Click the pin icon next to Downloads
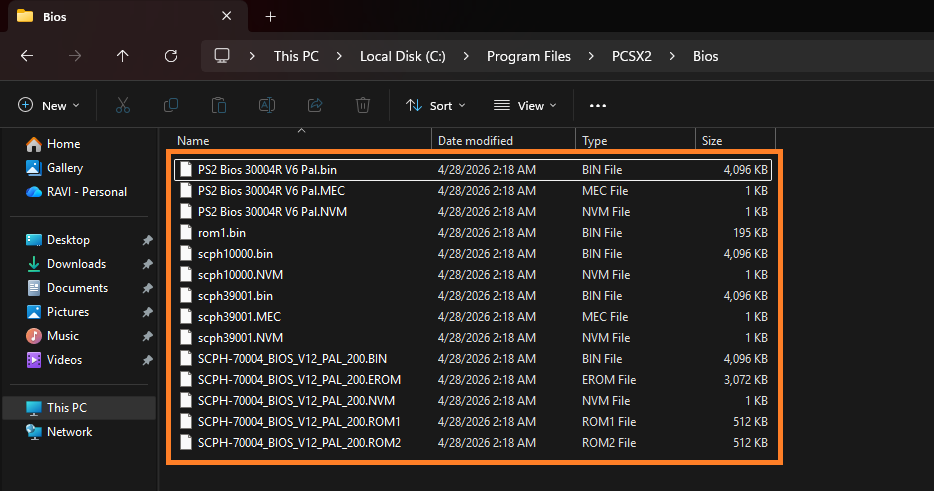 147,264
